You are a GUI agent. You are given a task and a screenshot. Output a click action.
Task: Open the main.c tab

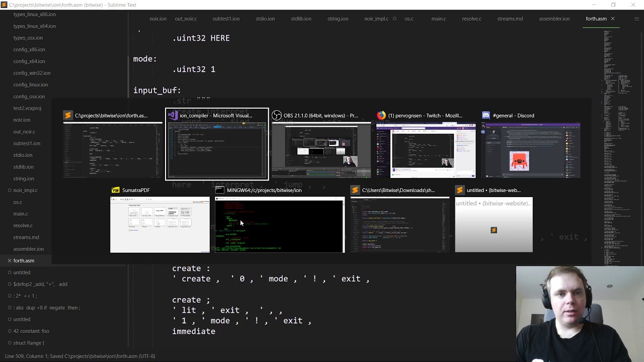tap(439, 19)
